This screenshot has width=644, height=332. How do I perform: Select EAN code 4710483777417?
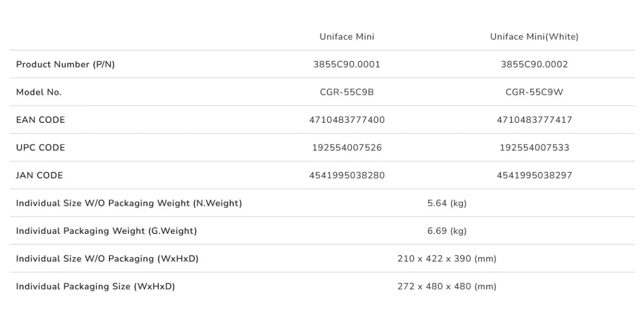coord(534,120)
